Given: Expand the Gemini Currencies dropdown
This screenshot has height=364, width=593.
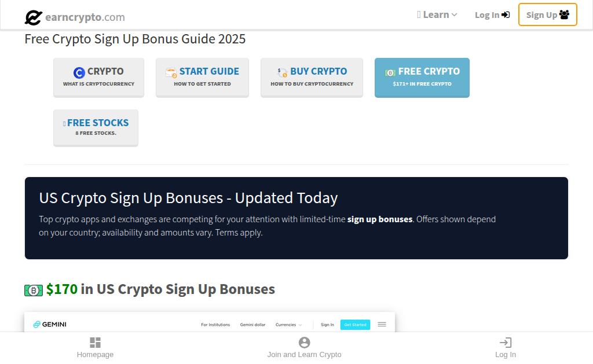Looking at the screenshot, I should [x=288, y=325].
